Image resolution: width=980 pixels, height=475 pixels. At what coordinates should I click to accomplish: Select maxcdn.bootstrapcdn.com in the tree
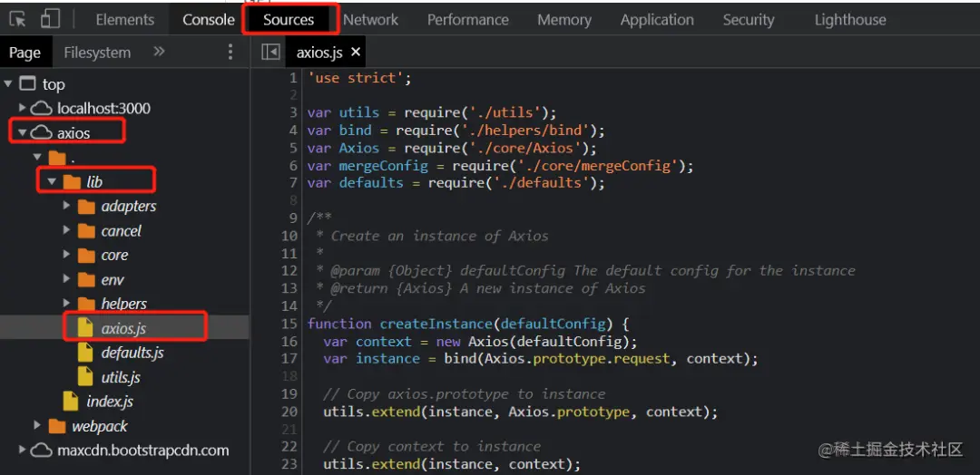point(143,450)
